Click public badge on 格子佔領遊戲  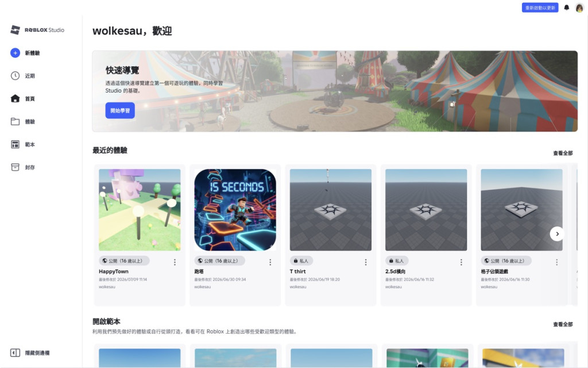(506, 260)
